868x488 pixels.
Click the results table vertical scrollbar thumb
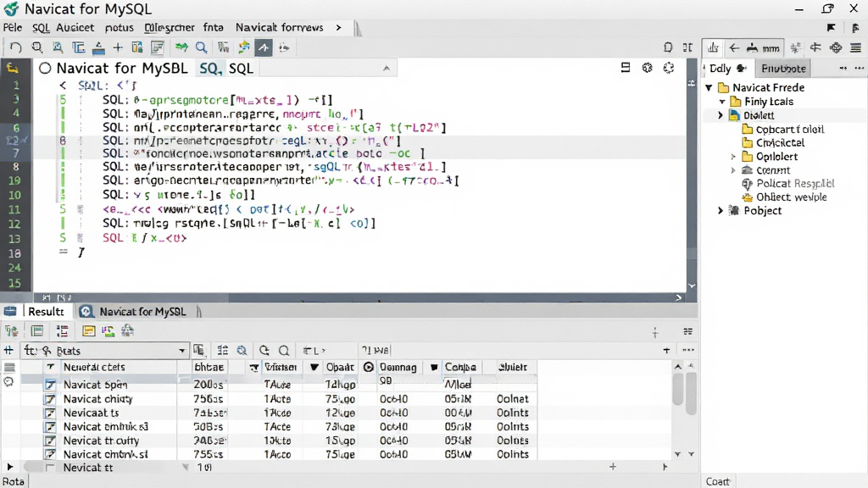pos(678,390)
